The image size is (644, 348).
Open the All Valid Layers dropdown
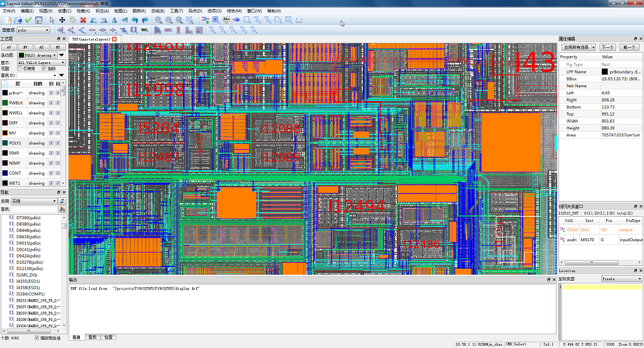coord(41,62)
